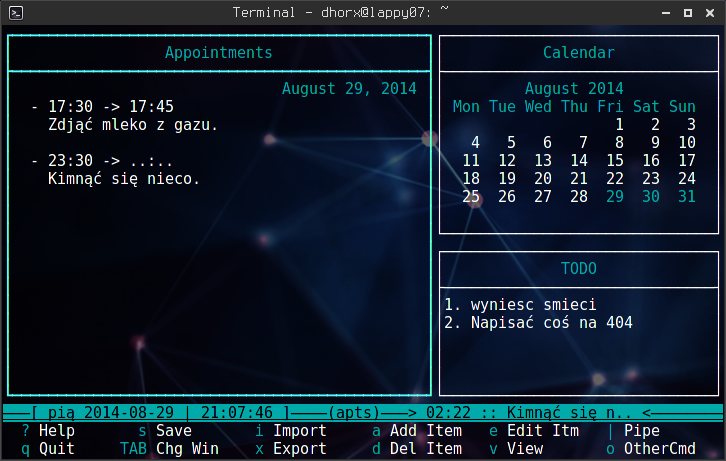Select day 13 in the calendar
Viewport: 726px width, 461px height.
[x=543, y=161]
